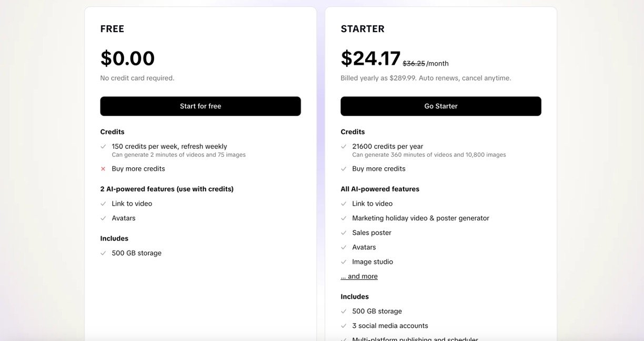Select the STARTER plan heading
Image resolution: width=644 pixels, height=341 pixels.
coord(363,29)
